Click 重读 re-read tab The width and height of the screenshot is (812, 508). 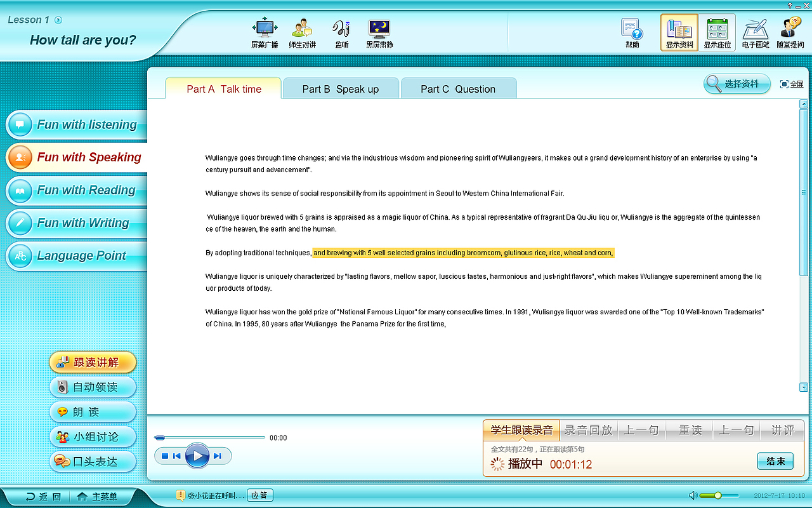point(690,430)
